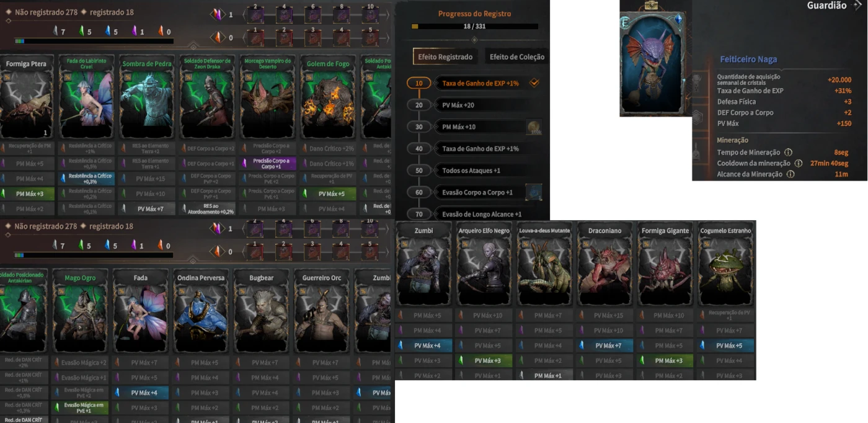Screen dimensions: 868x423
Task: Open the Guerreiro Orc monster card
Action: pos(321,311)
